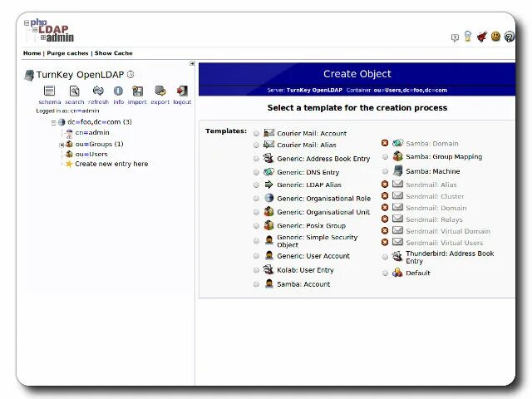Screen dimensions: 532x399
Task: Open the import icon
Action: coord(137,91)
